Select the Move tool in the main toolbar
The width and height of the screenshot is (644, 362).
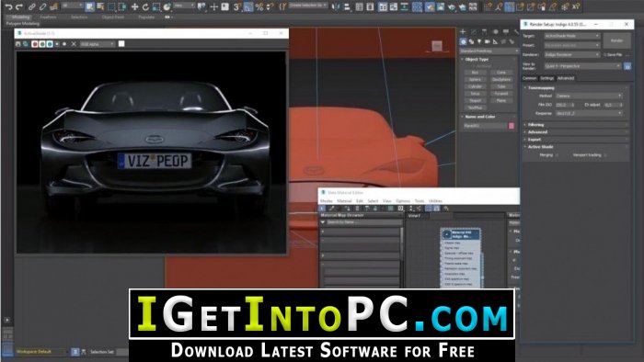pyautogui.click(x=134, y=7)
